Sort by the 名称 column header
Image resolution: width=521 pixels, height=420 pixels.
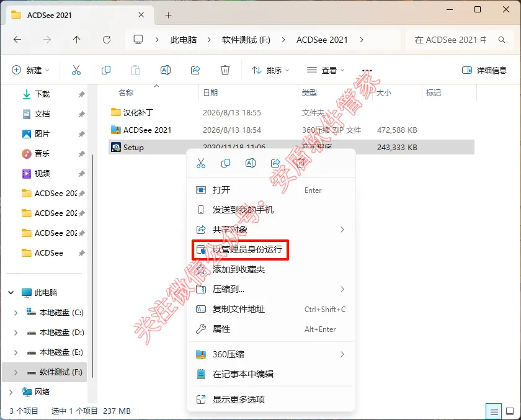pos(125,92)
